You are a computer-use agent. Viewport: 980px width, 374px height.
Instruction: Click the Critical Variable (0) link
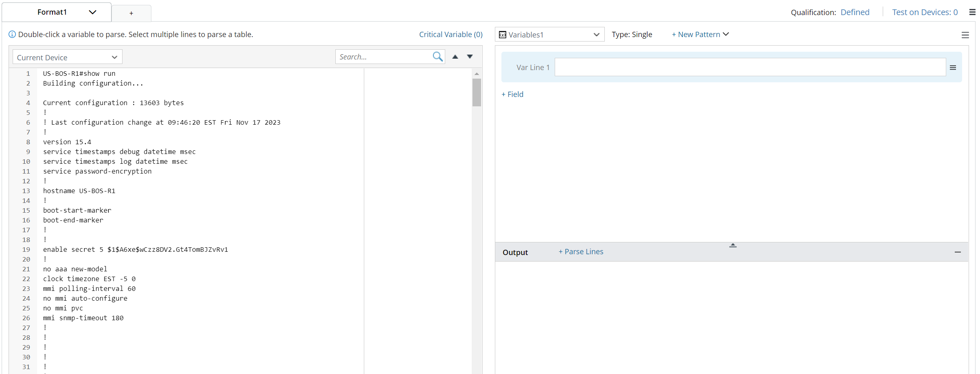[x=451, y=35]
